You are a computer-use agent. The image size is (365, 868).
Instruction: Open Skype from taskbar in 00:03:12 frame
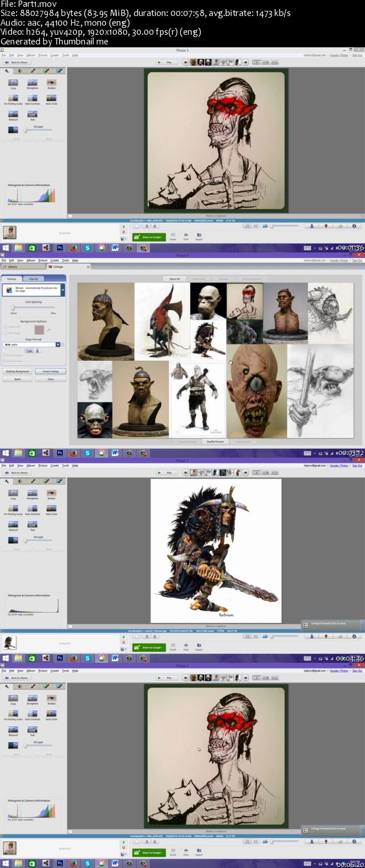click(87, 453)
